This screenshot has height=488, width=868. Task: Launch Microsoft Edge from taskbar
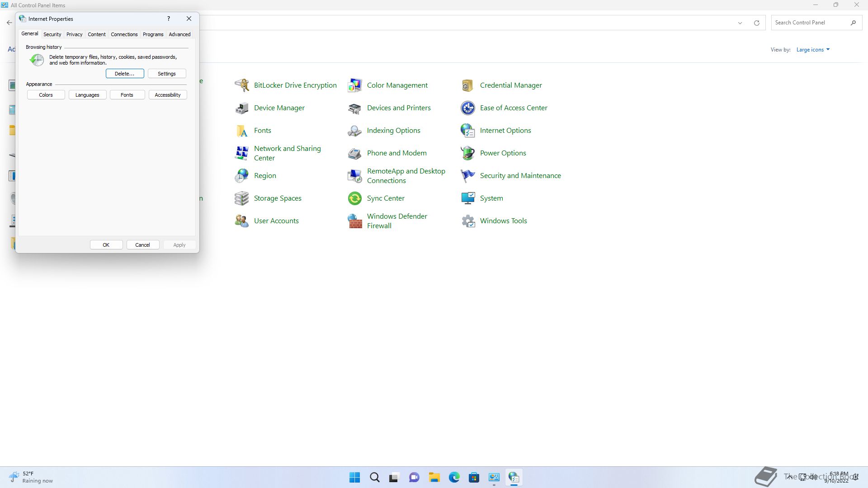pyautogui.click(x=454, y=477)
